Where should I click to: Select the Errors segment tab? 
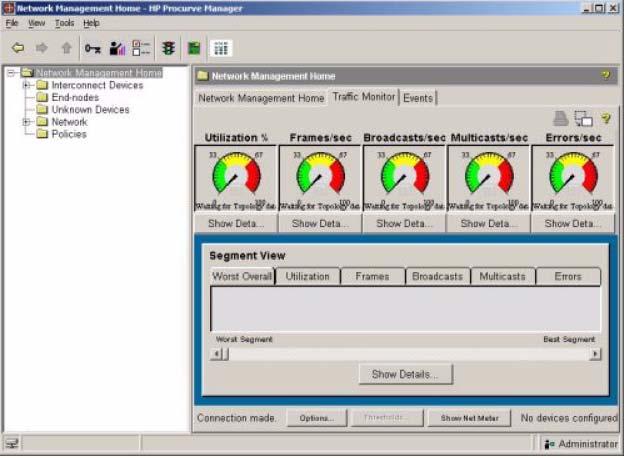coord(568,276)
